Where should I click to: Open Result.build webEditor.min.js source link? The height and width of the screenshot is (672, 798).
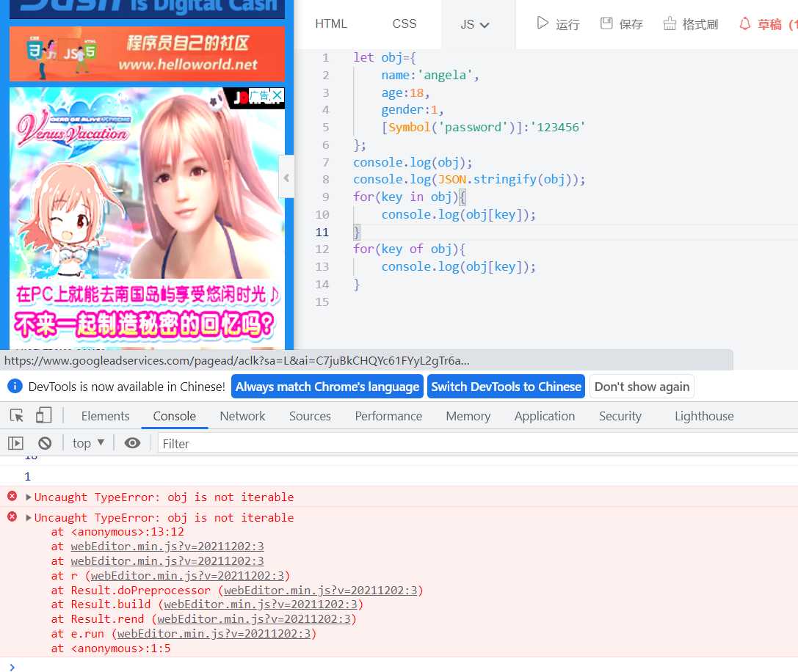pos(260,605)
